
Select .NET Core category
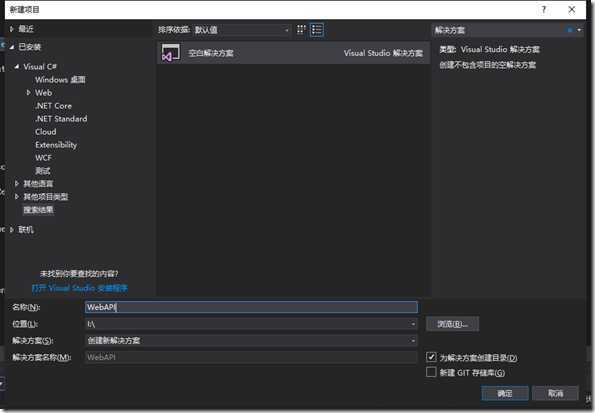click(53, 106)
